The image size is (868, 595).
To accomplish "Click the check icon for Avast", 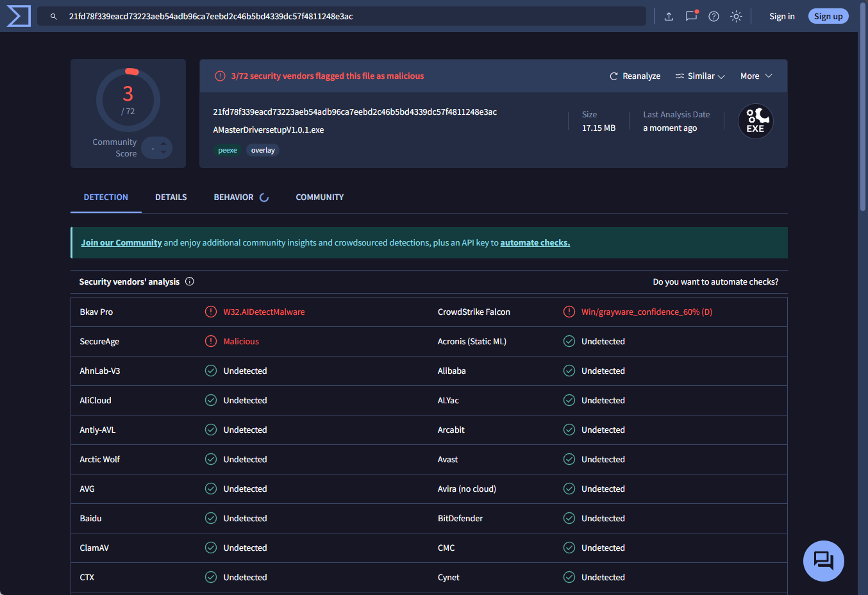I will click(569, 459).
